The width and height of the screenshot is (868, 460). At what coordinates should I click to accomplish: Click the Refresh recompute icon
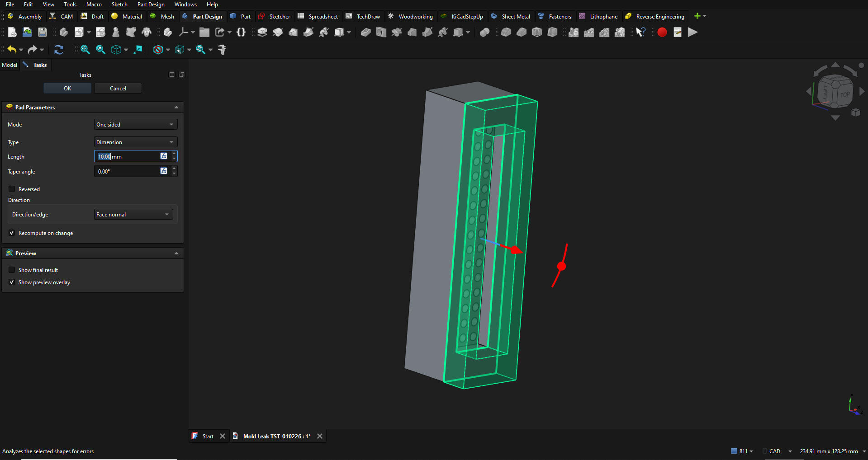58,50
